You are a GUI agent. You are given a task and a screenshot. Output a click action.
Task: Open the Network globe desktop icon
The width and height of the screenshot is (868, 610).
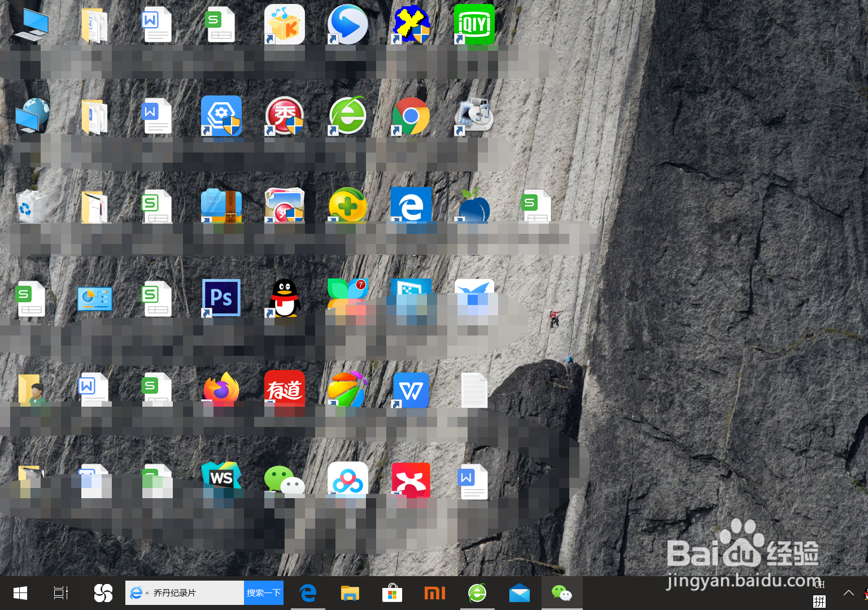(x=32, y=116)
